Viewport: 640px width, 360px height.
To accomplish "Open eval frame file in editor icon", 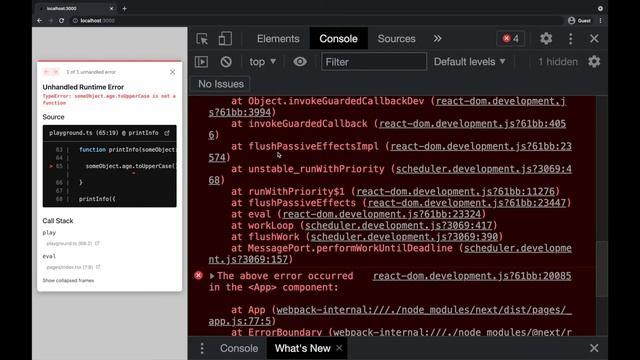I will point(98,267).
